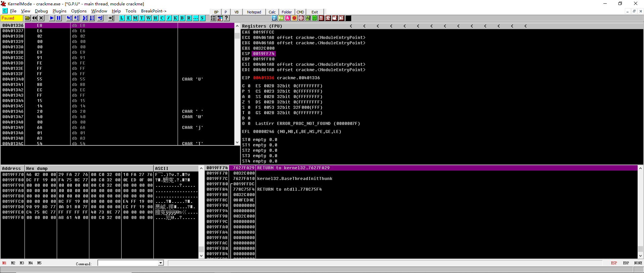Open the Tools menu

click(x=131, y=11)
